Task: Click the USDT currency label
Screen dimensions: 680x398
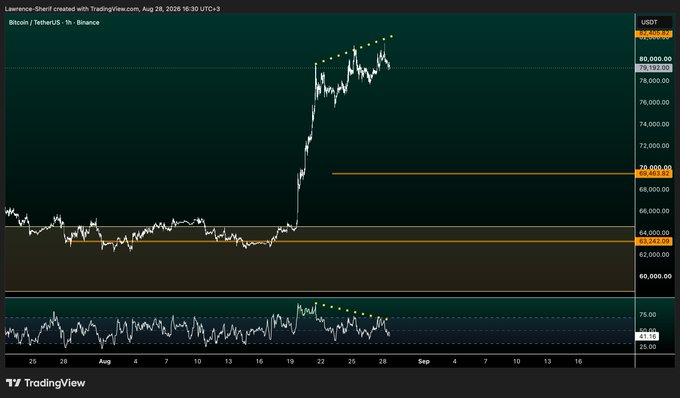Action: (x=649, y=22)
